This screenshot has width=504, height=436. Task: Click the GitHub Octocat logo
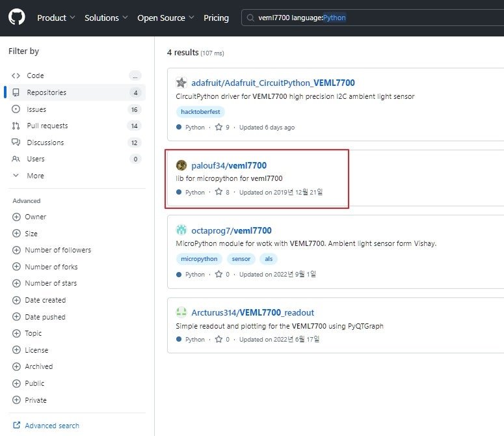(16, 18)
